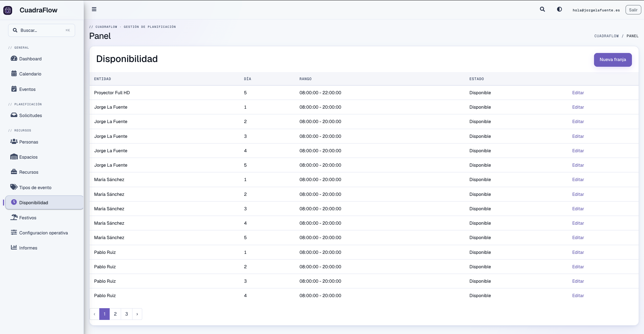Open Solicitudes menu item
This screenshot has height=334, width=644.
click(44, 115)
